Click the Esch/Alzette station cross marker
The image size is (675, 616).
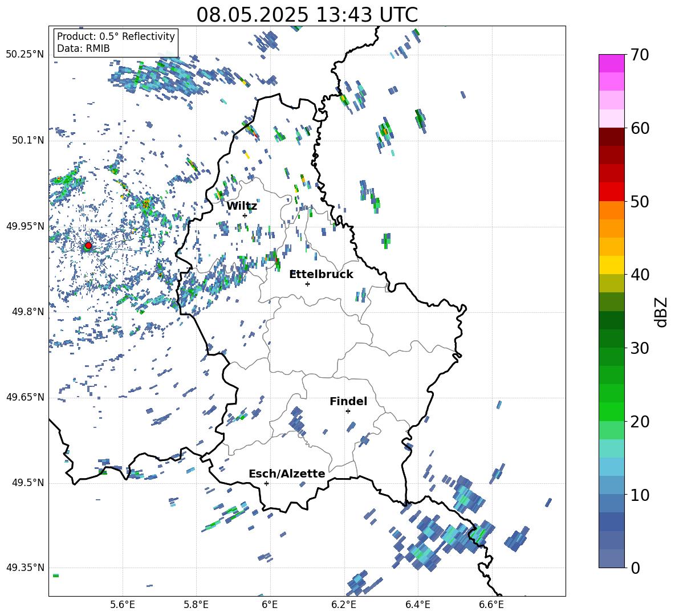[266, 483]
